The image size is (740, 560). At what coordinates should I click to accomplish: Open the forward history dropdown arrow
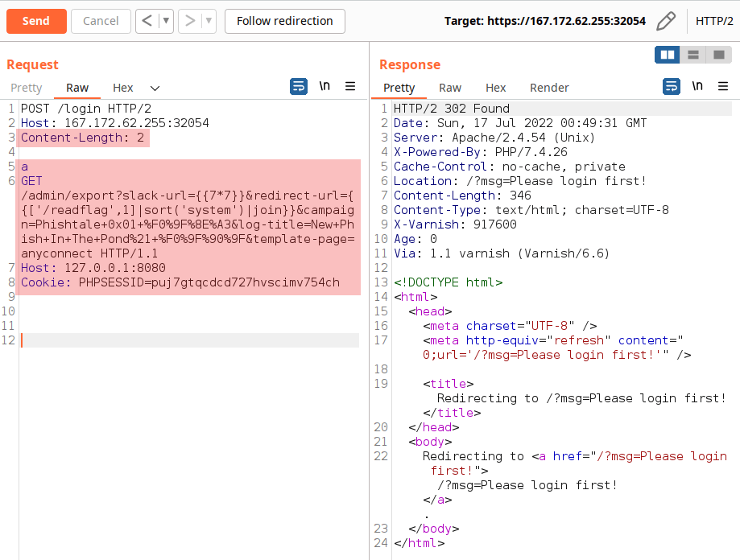[209, 21]
